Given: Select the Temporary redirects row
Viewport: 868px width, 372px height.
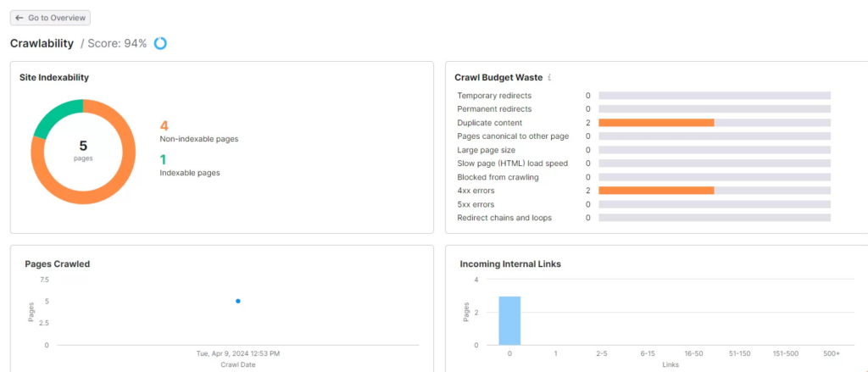Looking at the screenshot, I should pyautogui.click(x=644, y=96).
